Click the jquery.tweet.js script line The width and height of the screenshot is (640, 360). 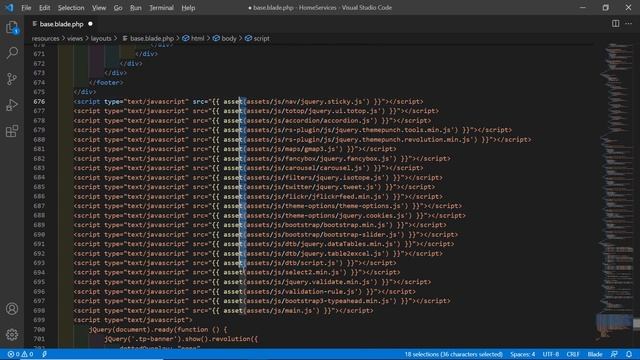[254, 187]
